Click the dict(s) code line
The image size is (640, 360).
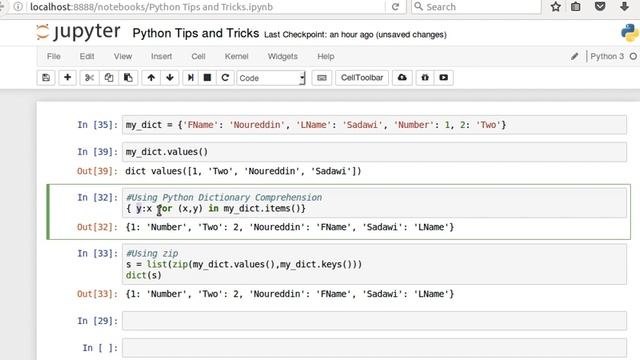pos(144,276)
